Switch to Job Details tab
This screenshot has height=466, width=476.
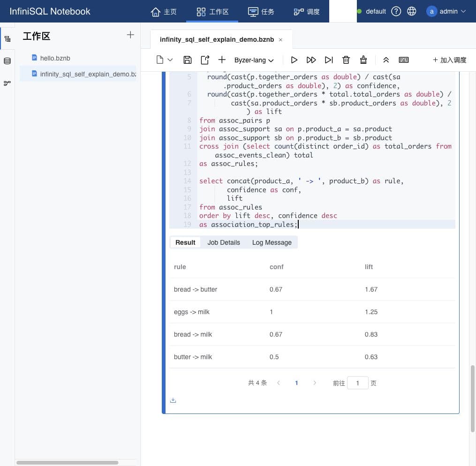point(223,242)
